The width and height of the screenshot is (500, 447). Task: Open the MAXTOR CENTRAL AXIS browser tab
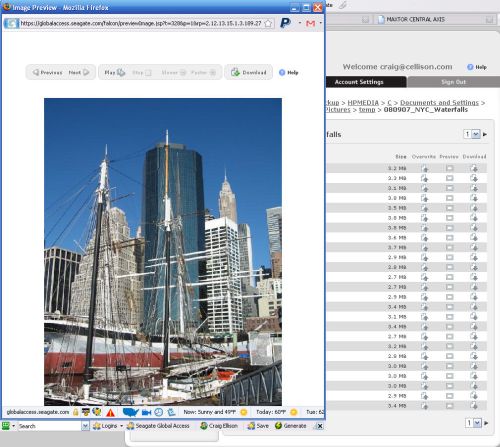click(435, 20)
